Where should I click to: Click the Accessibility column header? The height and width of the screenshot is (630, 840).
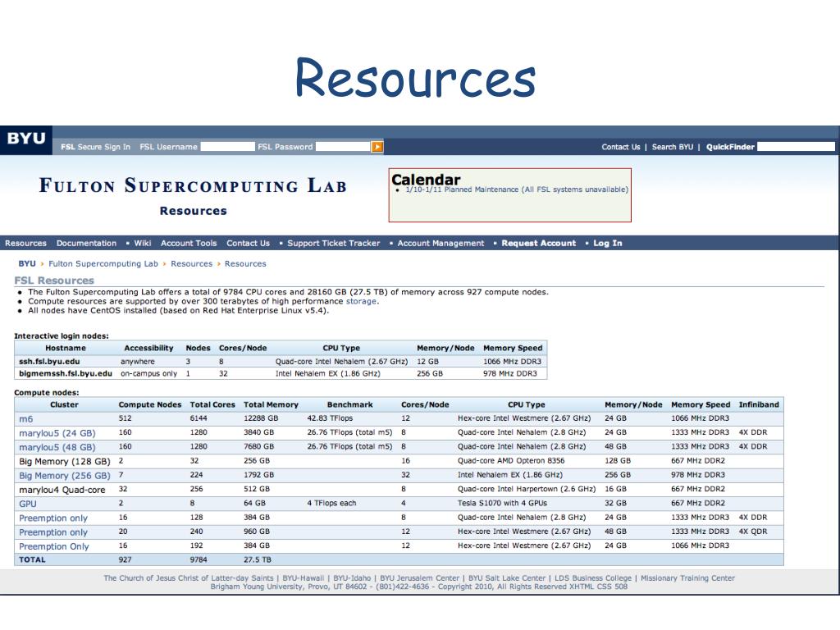click(x=149, y=348)
